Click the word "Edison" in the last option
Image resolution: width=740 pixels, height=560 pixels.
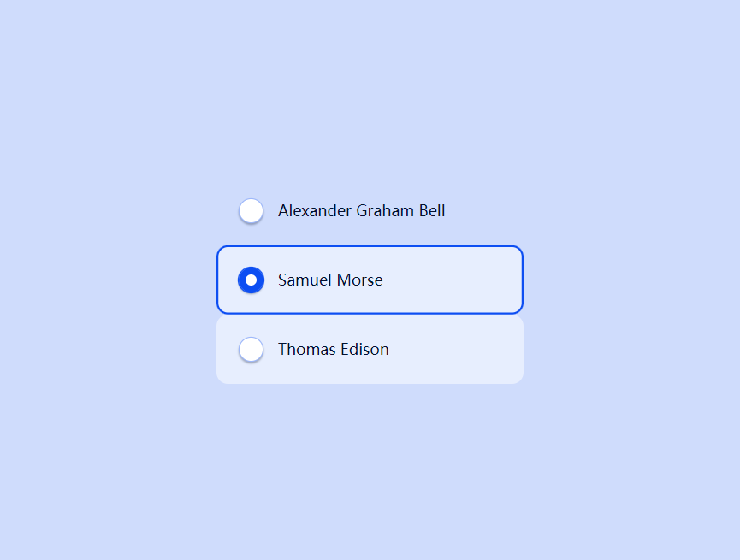tap(364, 349)
